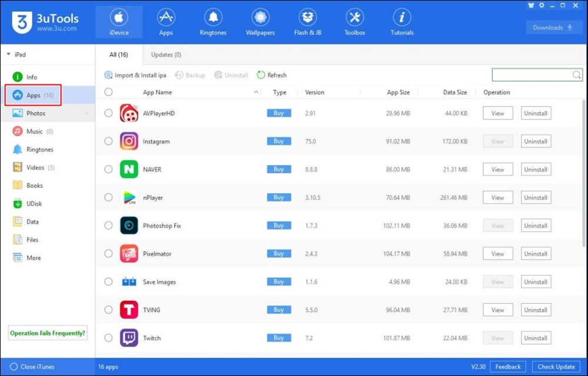
Task: Click the Backup toolbar item
Action: point(190,75)
